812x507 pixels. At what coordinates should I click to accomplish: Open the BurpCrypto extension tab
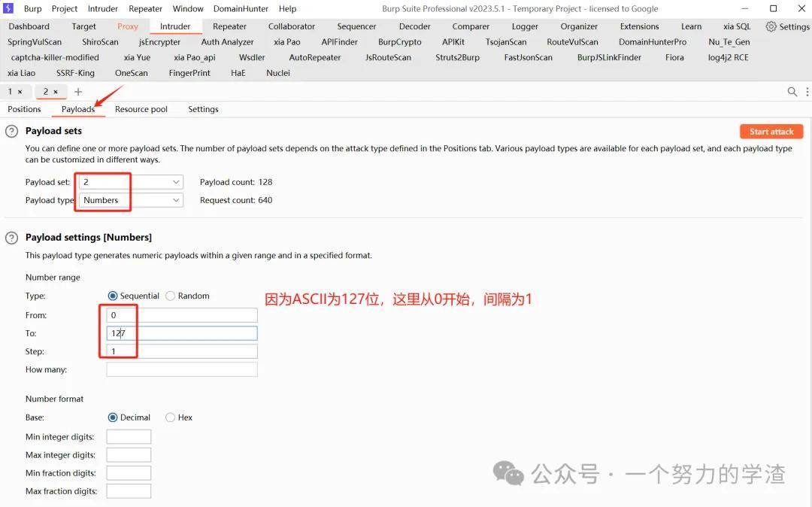400,42
